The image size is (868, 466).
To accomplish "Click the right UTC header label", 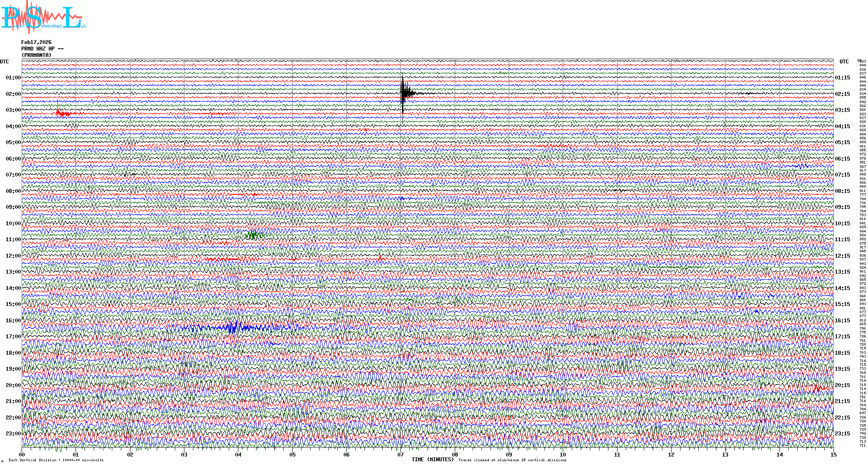I will (844, 62).
